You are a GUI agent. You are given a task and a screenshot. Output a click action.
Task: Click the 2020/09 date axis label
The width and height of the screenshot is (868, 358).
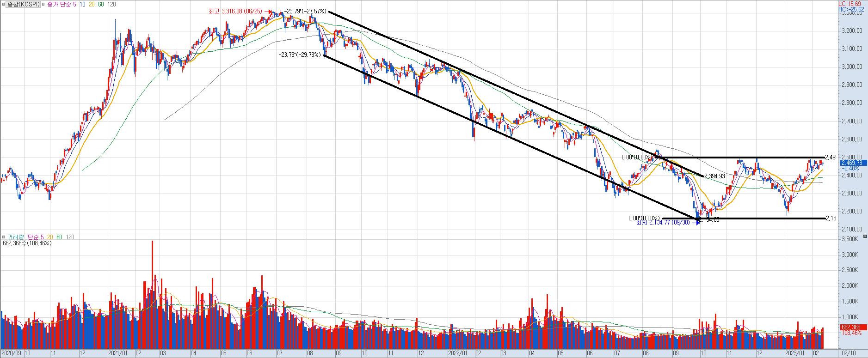coord(12,353)
